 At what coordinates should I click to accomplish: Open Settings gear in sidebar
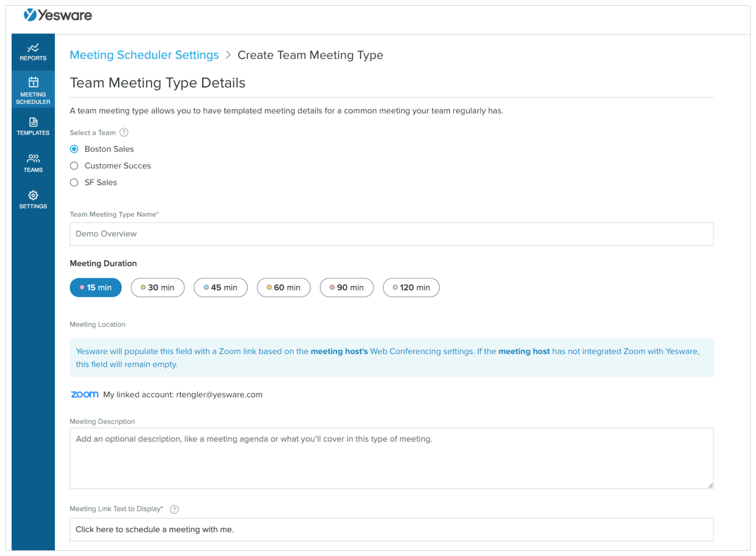[x=33, y=199]
